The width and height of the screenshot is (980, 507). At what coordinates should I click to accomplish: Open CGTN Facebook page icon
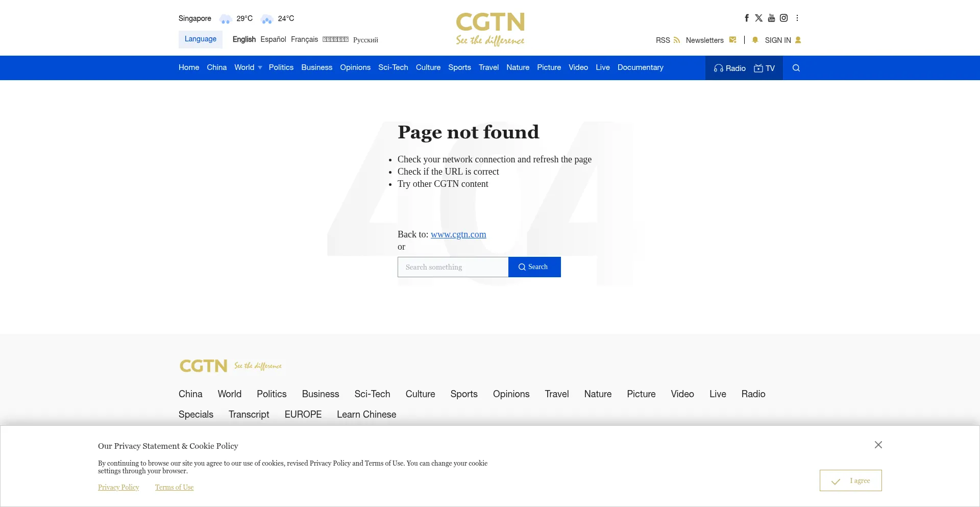click(746, 18)
